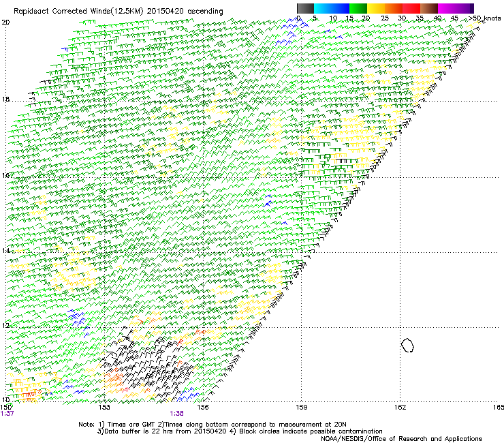Click the orange 25-30 knots legend swatch
This screenshot has height=443, width=504.
click(x=394, y=8)
